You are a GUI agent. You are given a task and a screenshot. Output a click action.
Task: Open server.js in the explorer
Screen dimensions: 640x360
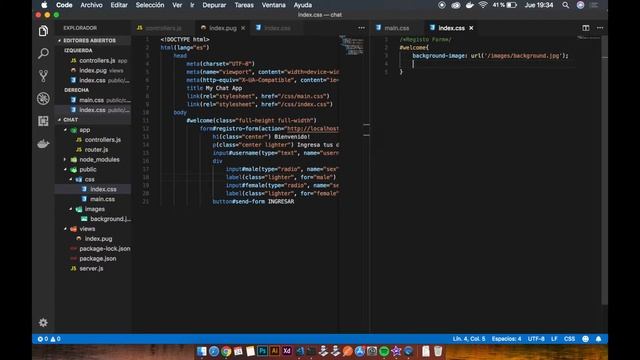pos(91,268)
